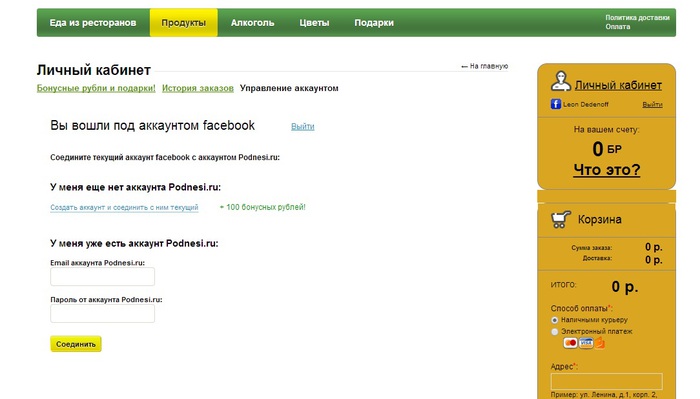Screen dimensions: 700x399
Task: Select Наличными курьеру payment option
Action: [x=554, y=320]
